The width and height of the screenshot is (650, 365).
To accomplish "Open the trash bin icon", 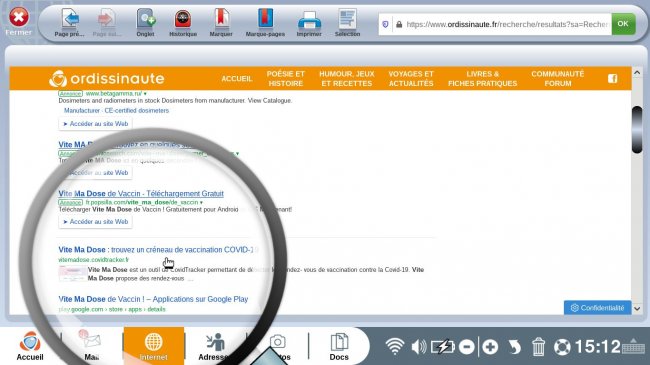I will (x=538, y=347).
